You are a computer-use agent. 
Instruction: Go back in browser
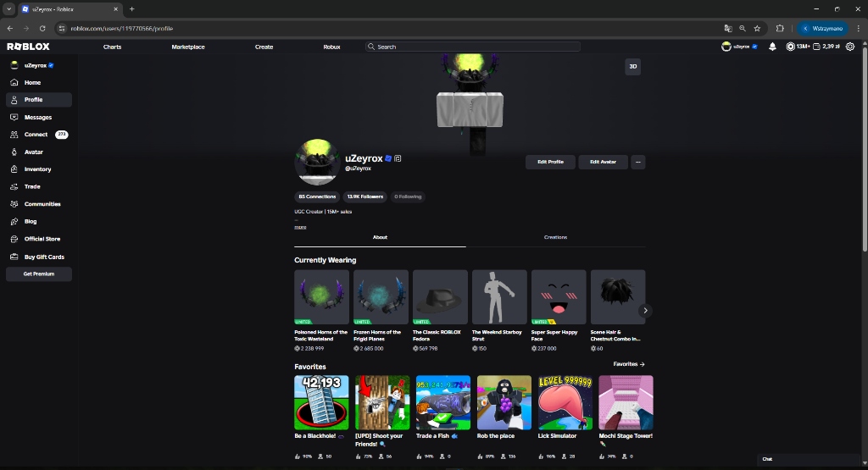coord(10,28)
